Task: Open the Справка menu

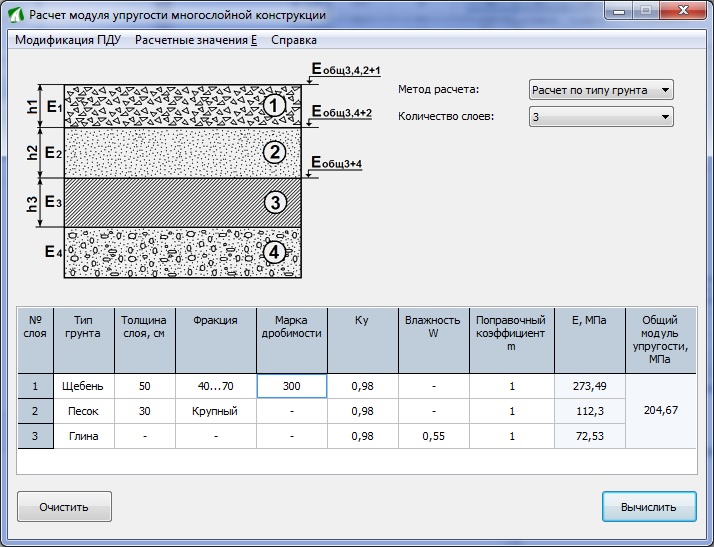Action: tap(294, 40)
